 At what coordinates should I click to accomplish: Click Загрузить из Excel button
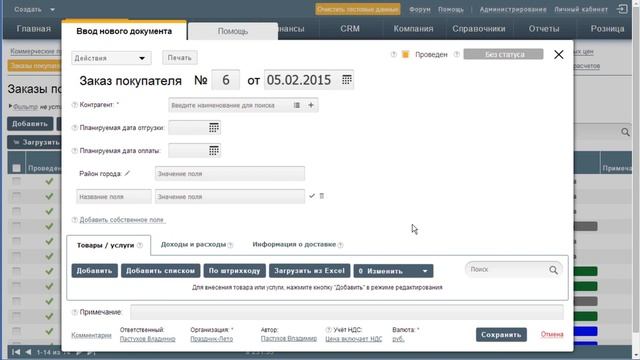coord(309,271)
